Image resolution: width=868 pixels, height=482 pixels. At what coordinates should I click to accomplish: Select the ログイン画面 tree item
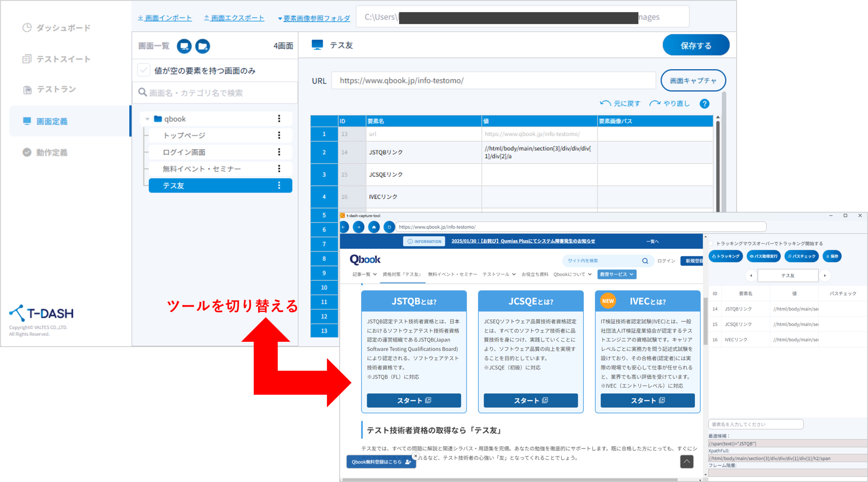(x=184, y=152)
